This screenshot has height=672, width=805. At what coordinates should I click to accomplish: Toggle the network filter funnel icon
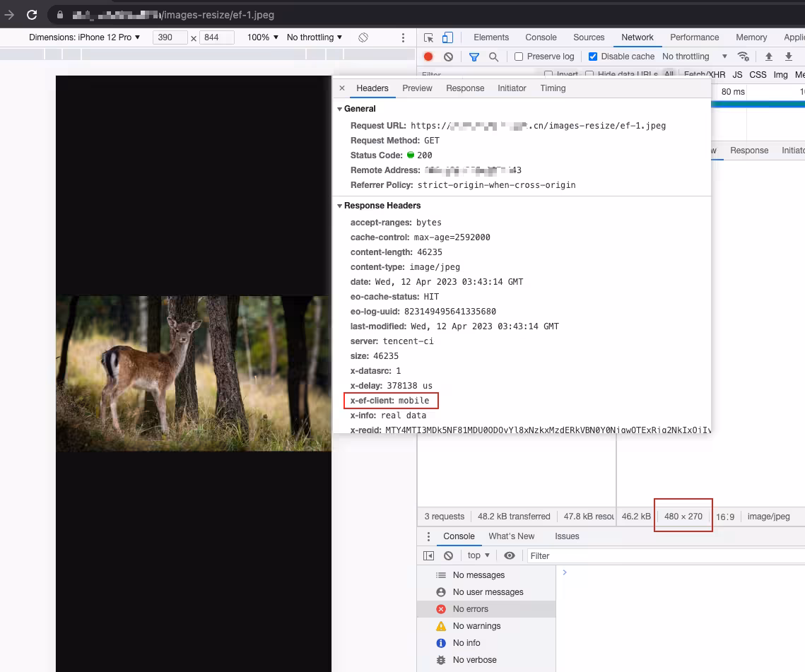coord(474,57)
